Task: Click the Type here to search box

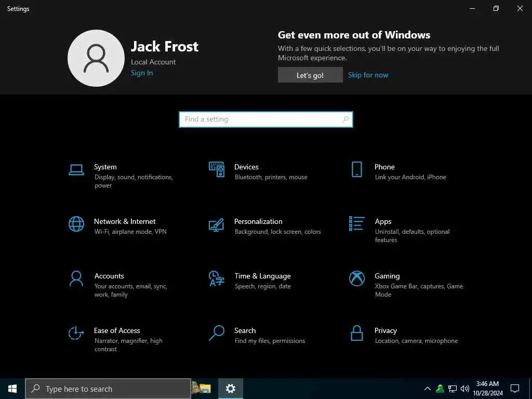Action: (x=108, y=389)
